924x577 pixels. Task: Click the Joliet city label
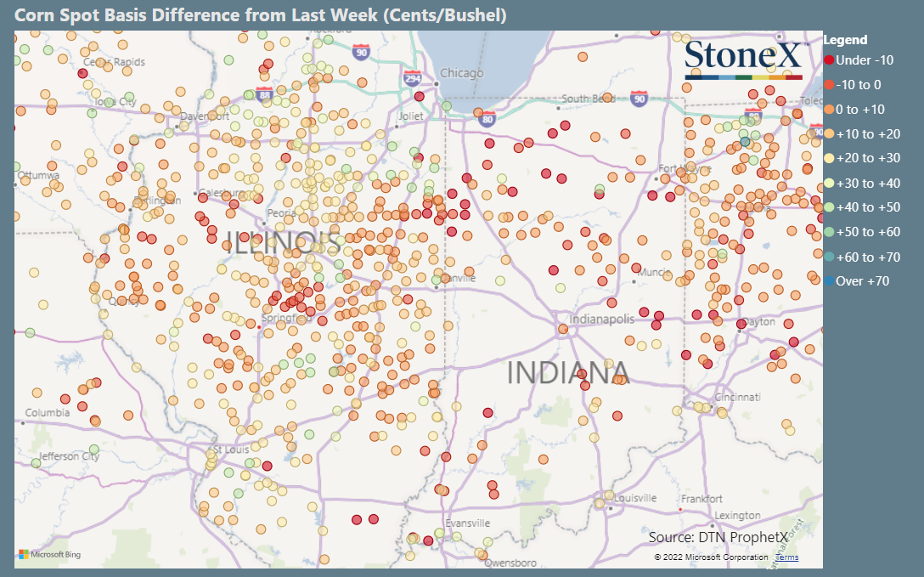pyautogui.click(x=411, y=116)
